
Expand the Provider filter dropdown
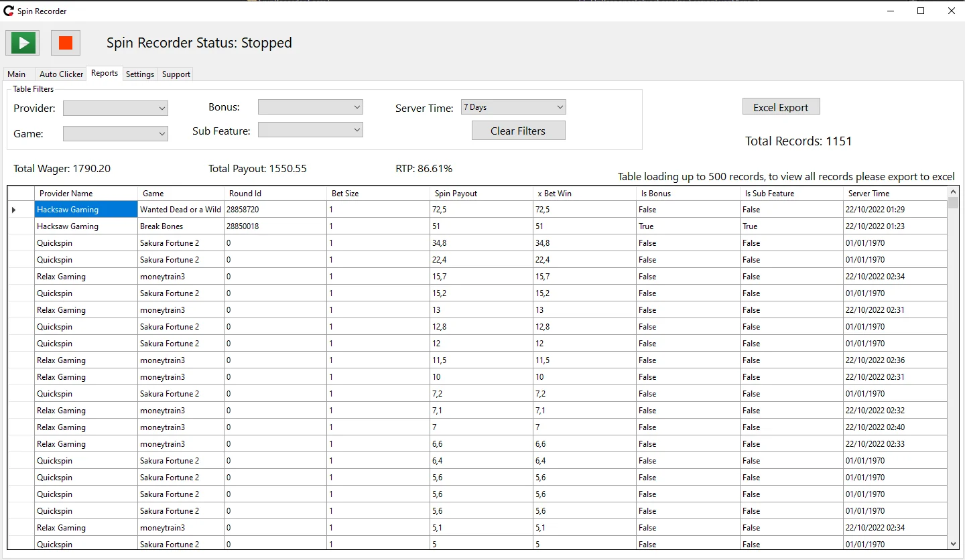[115, 108]
